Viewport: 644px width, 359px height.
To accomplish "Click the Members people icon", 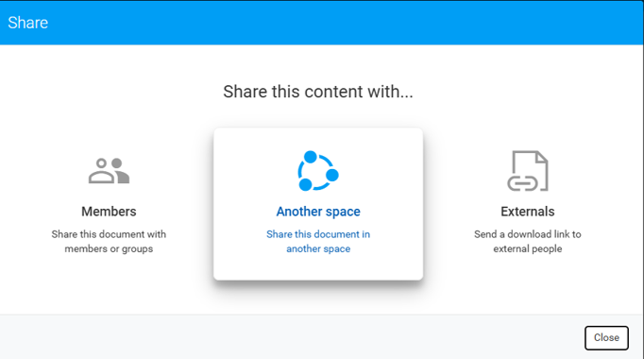I will point(109,170).
